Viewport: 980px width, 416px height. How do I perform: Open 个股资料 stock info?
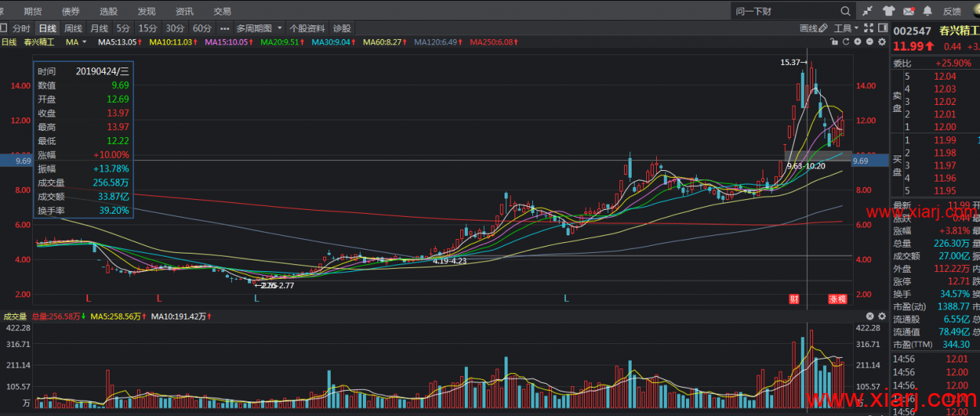click(307, 28)
